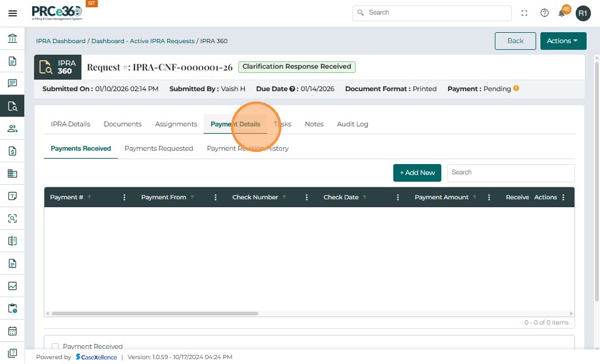Select the Payments Received sub-tab
600x364 pixels.
81,148
